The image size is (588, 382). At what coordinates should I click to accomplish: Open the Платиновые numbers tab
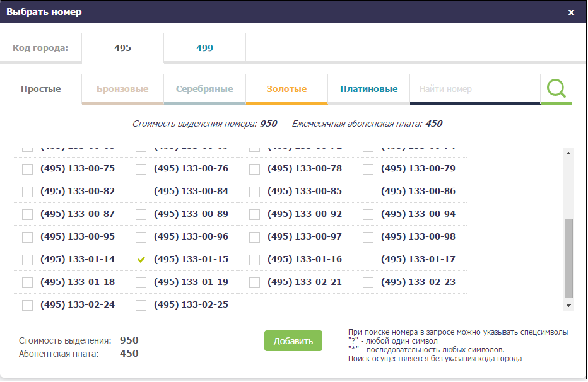click(368, 89)
